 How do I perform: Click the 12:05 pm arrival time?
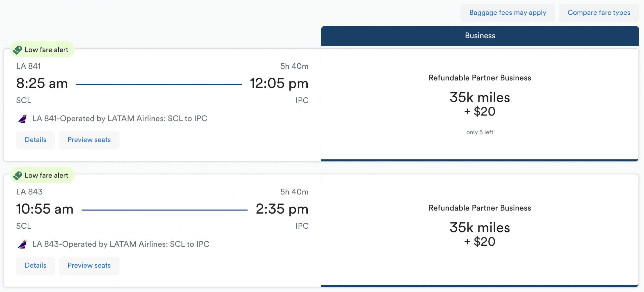click(279, 83)
